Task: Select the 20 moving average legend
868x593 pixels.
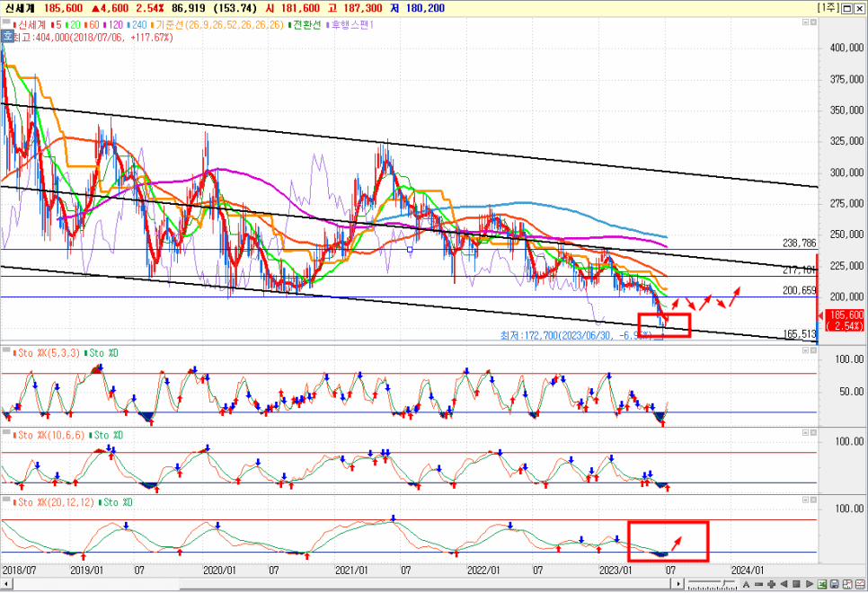Action: (x=75, y=25)
